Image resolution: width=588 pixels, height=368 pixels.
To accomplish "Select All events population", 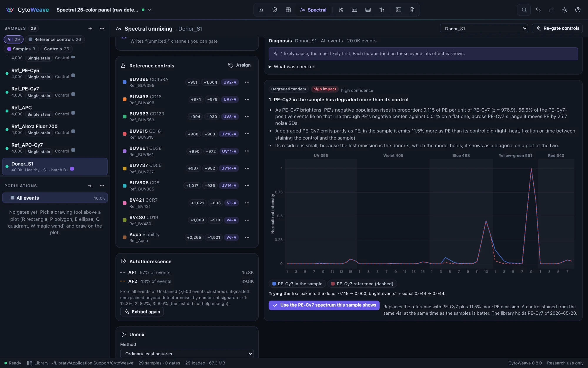I will pyautogui.click(x=55, y=198).
